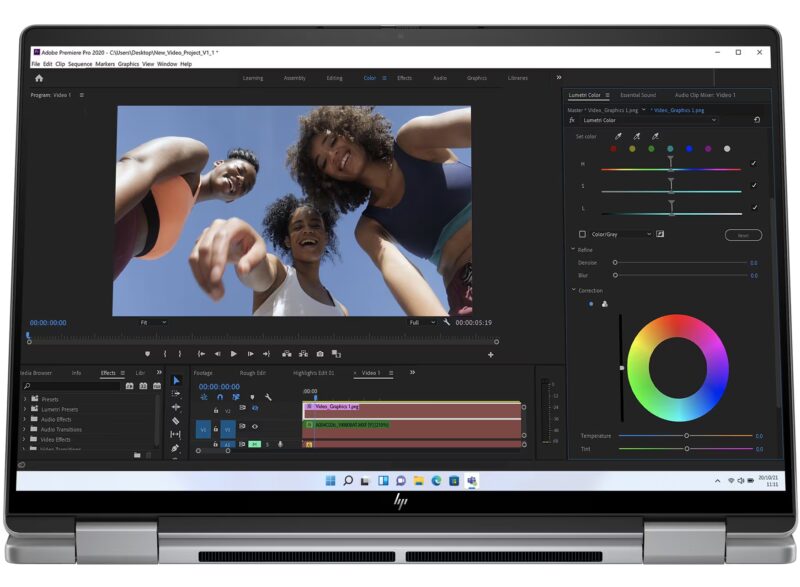Toggle Linked Selection in the timeline
800x587 pixels.
pyautogui.click(x=236, y=397)
